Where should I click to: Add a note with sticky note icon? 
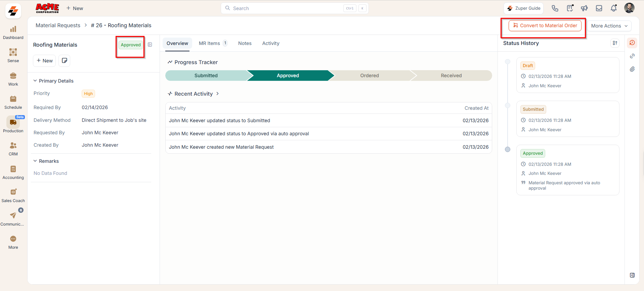65,61
